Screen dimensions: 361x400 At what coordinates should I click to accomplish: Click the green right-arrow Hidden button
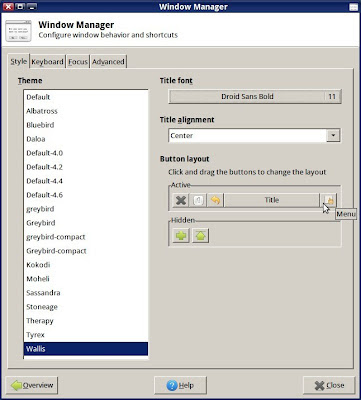(181, 236)
